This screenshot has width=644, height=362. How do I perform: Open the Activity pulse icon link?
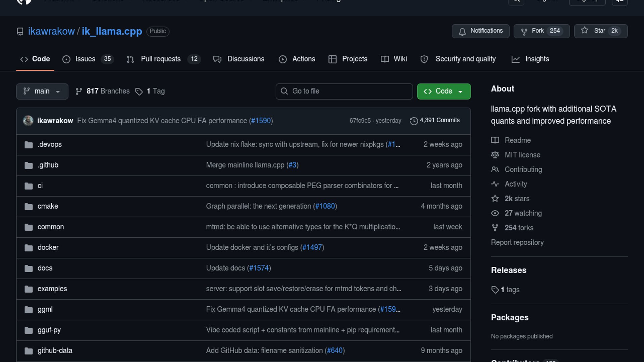pyautogui.click(x=495, y=184)
